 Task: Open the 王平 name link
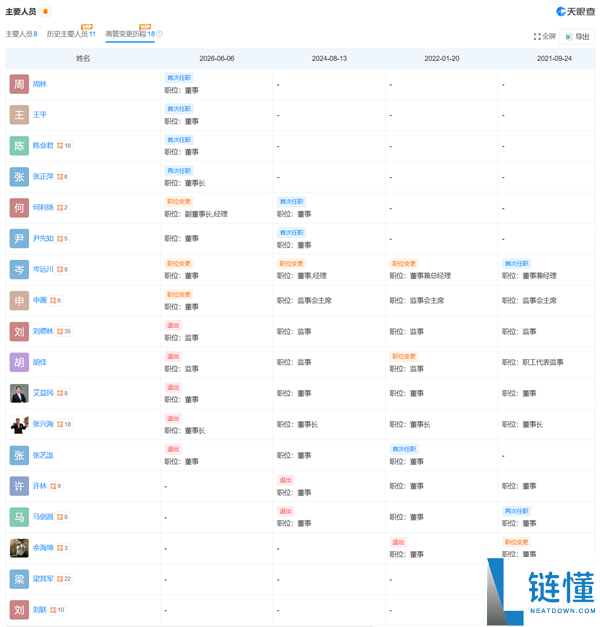(40, 115)
